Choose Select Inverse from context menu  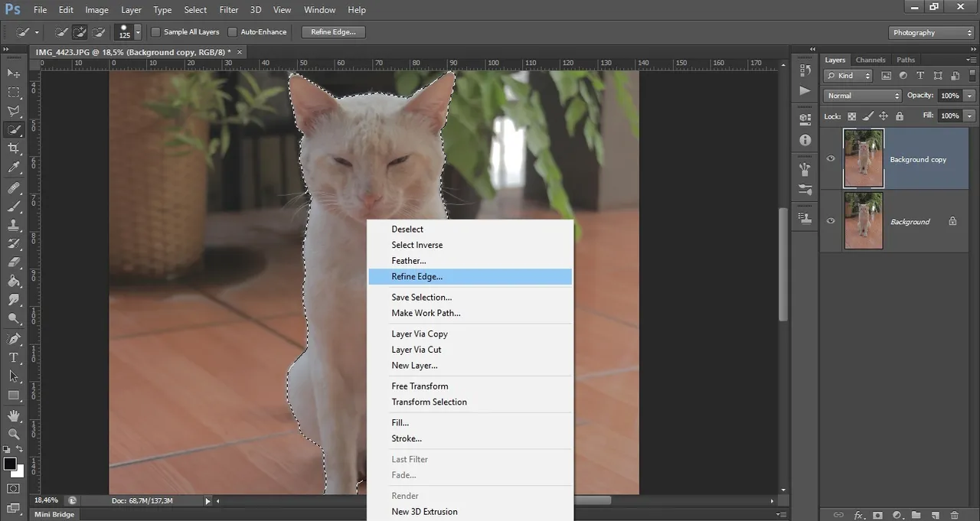470,245
